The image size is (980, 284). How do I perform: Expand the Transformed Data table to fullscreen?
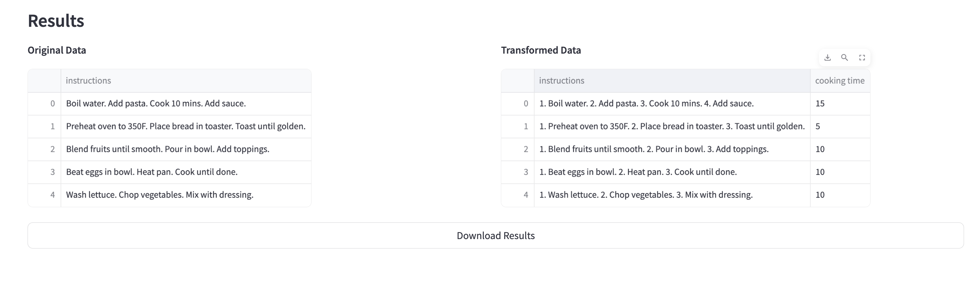pos(862,58)
